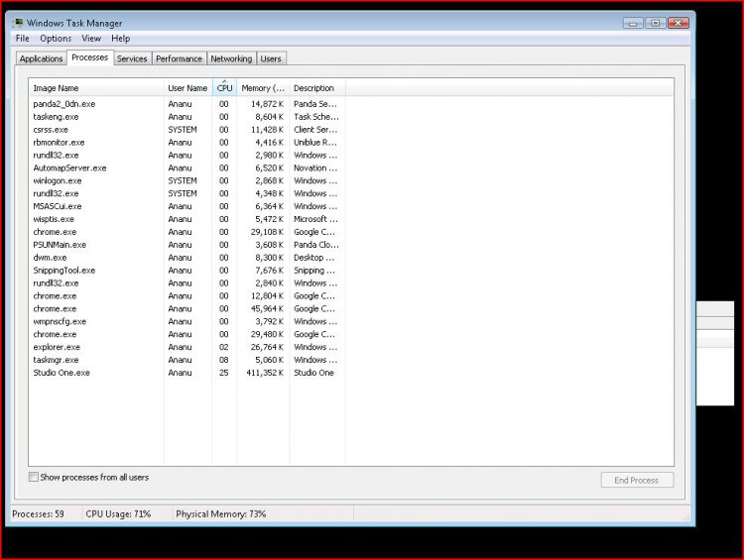This screenshot has width=744, height=560.
Task: Click the Task Manager title bar icon
Action: (x=18, y=23)
